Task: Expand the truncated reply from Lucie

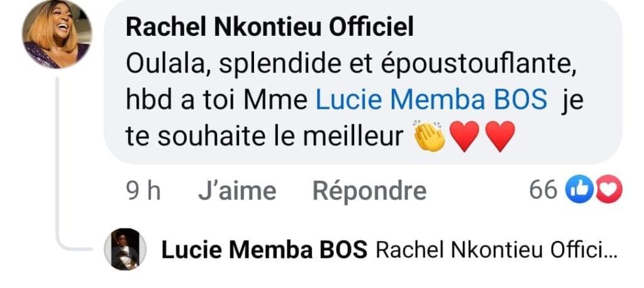Action: 496,250
